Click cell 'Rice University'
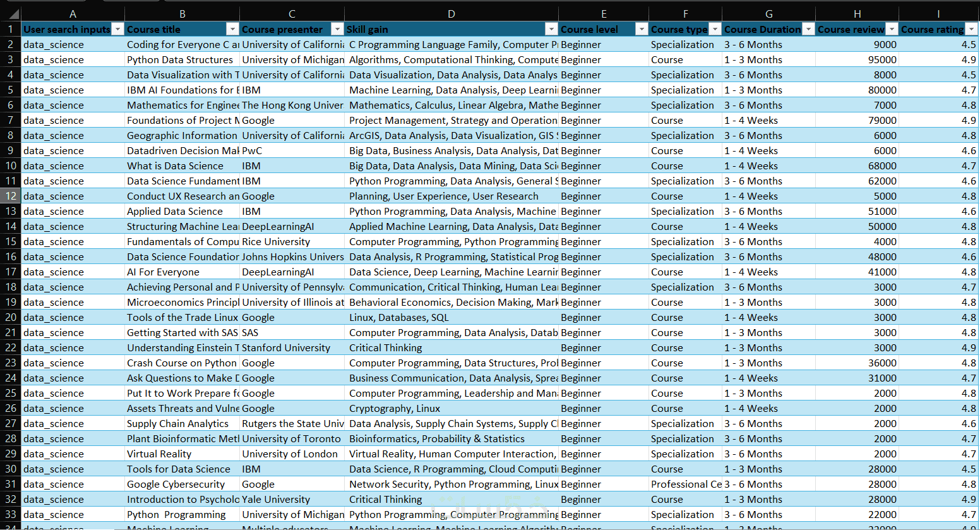This screenshot has width=980, height=530. tap(292, 241)
